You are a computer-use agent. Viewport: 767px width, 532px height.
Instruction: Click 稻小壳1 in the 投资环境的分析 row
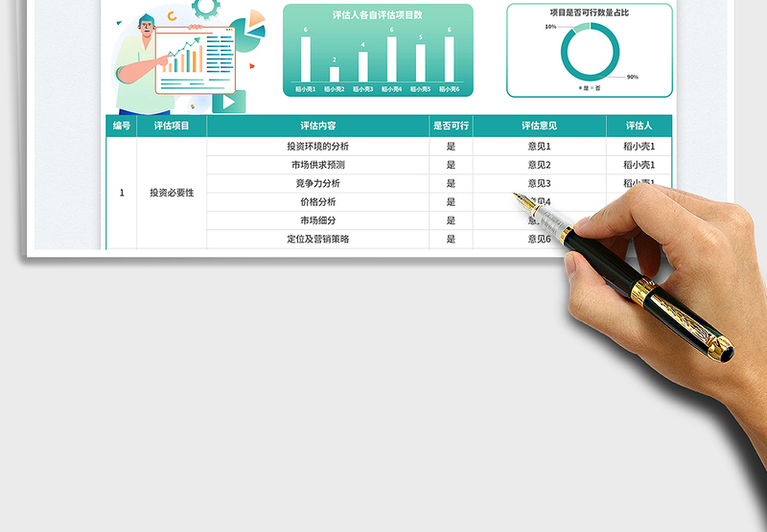639,147
